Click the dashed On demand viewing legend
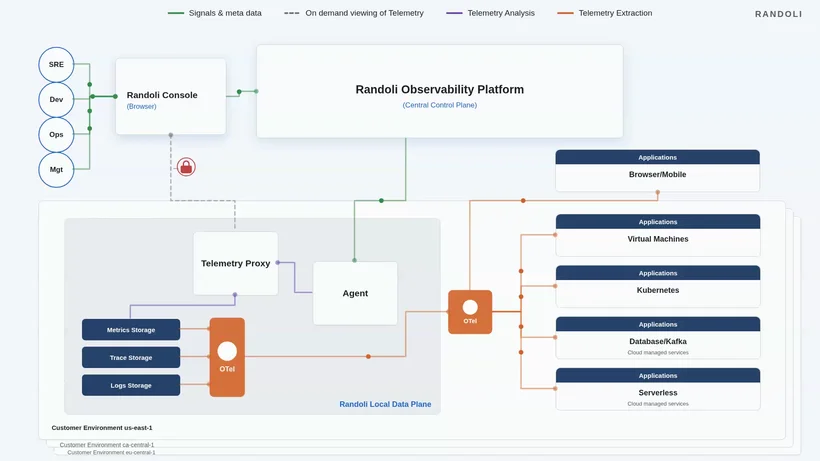820x461 pixels. coord(354,13)
